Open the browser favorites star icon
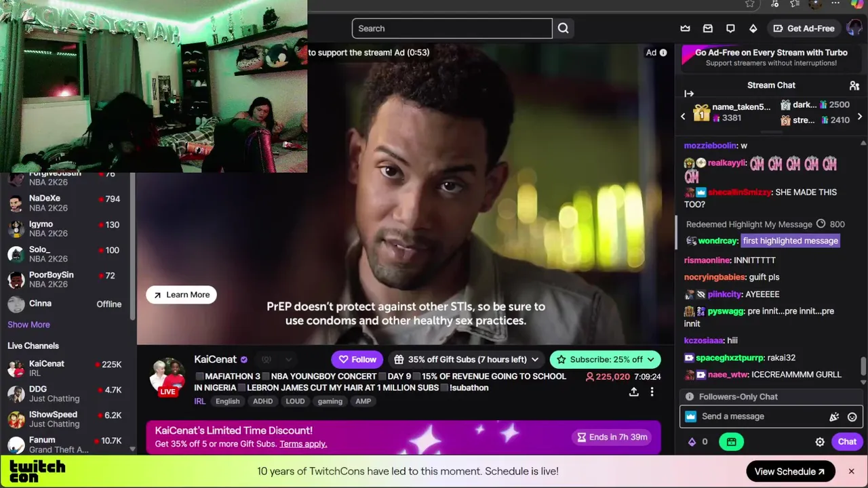The height and width of the screenshot is (488, 868). [749, 4]
